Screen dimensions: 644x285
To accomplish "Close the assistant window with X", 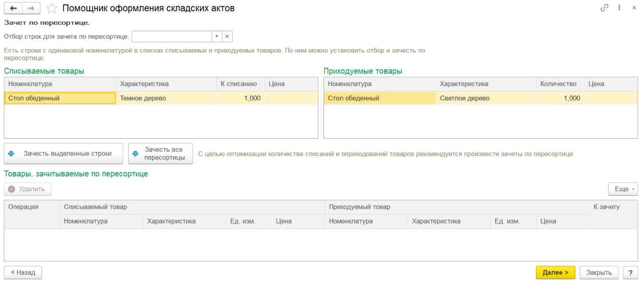I will (634, 7).
